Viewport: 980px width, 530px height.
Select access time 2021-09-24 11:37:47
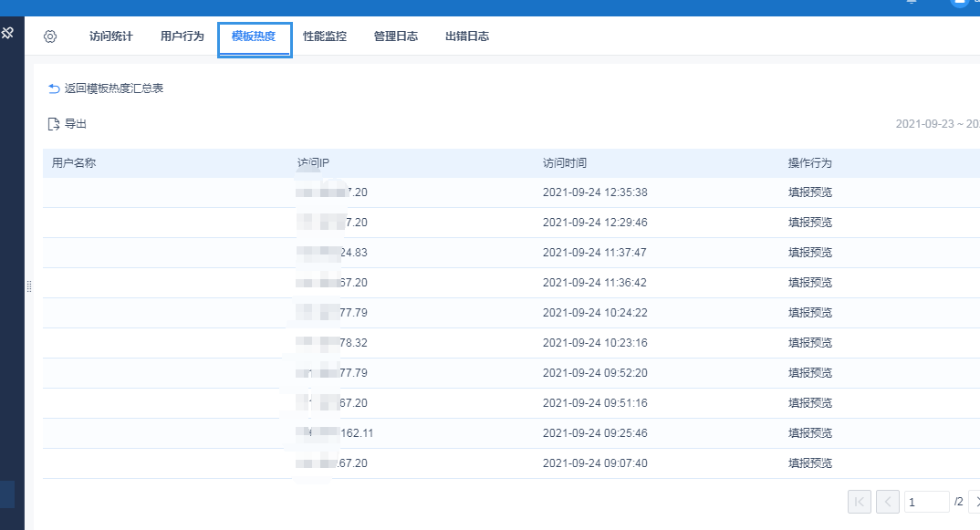coord(594,253)
